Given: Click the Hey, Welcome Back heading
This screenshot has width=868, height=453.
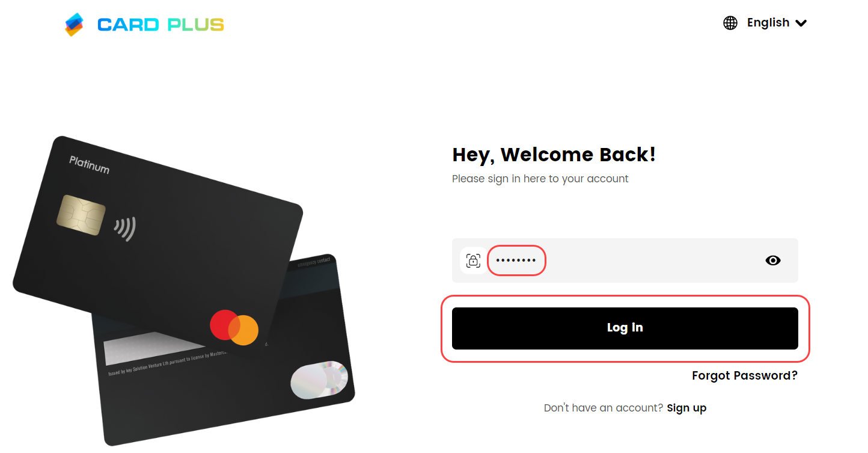Looking at the screenshot, I should 554,155.
